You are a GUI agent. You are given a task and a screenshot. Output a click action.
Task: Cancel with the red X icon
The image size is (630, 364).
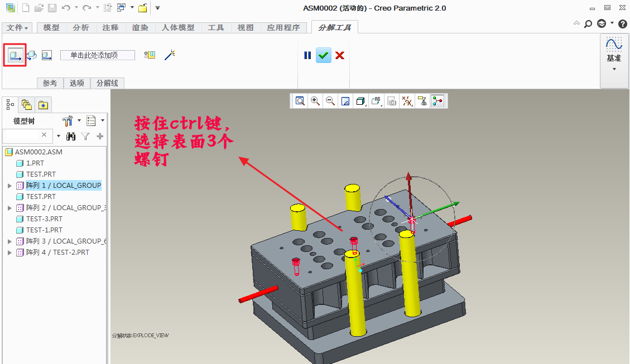pyautogui.click(x=339, y=55)
